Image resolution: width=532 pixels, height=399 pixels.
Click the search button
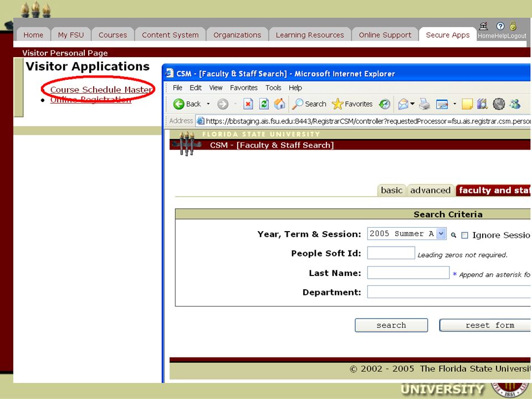391,325
